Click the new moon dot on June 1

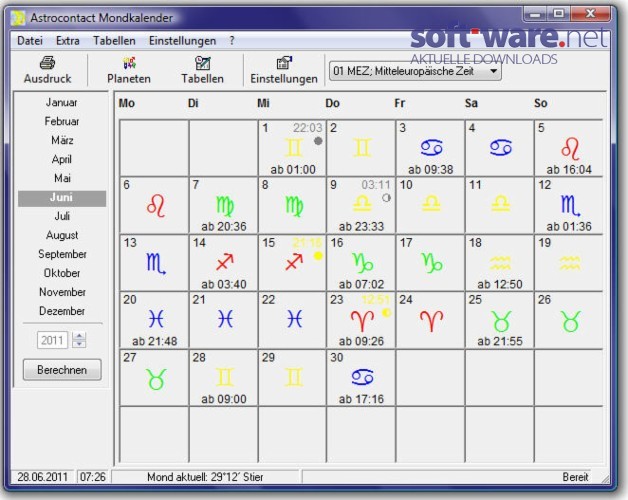[318, 141]
